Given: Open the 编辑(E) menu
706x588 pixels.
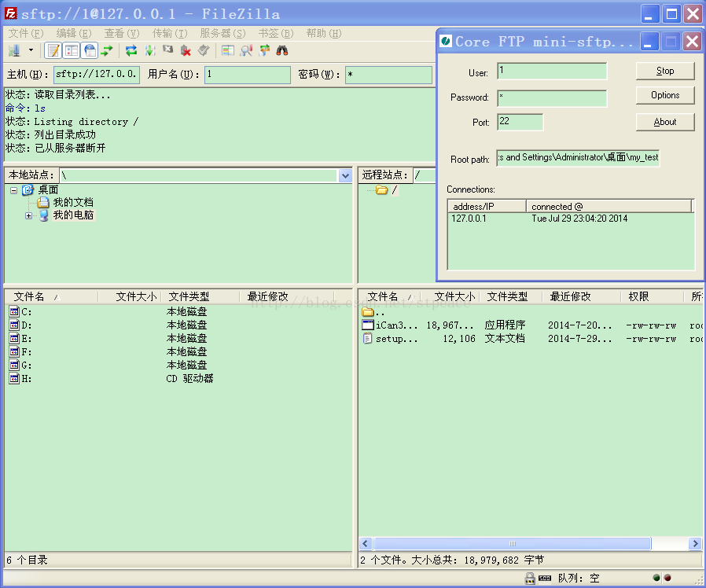Looking at the screenshot, I should coord(74,33).
